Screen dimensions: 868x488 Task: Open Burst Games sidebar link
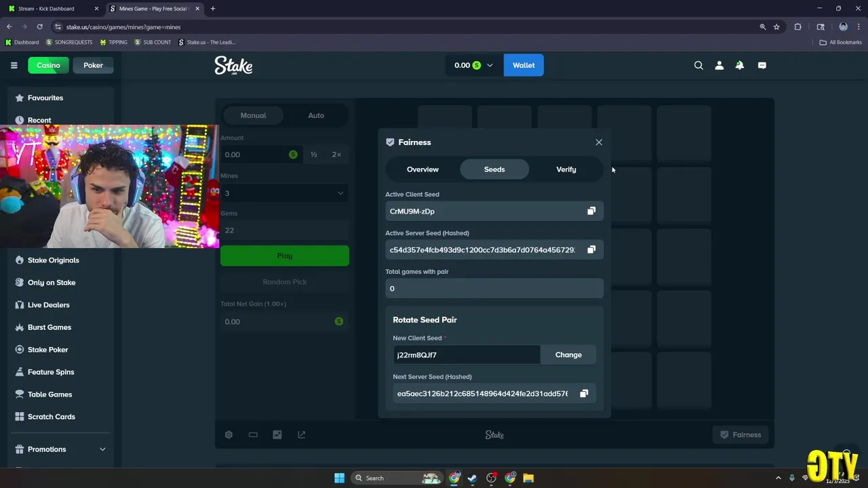50,327
